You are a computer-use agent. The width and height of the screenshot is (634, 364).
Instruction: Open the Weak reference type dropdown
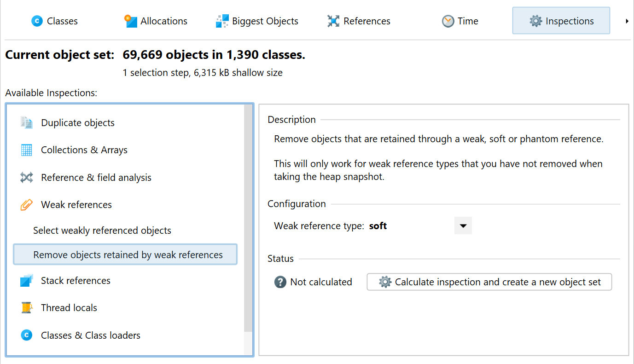point(463,226)
